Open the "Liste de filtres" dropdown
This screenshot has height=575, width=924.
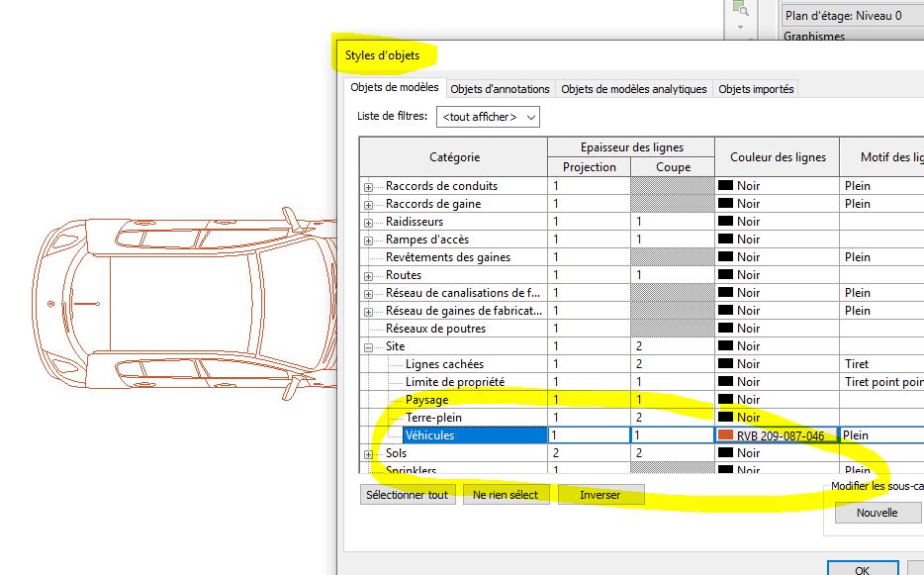[531, 117]
